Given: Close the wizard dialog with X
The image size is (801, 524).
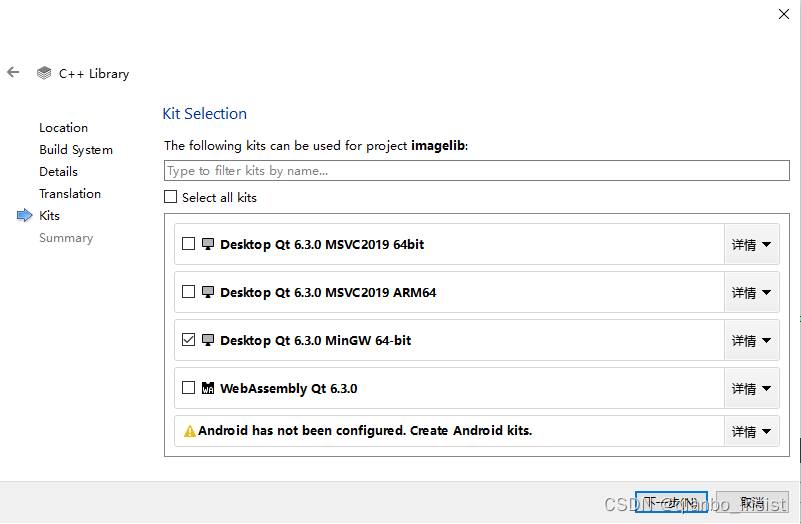Looking at the screenshot, I should (784, 14).
